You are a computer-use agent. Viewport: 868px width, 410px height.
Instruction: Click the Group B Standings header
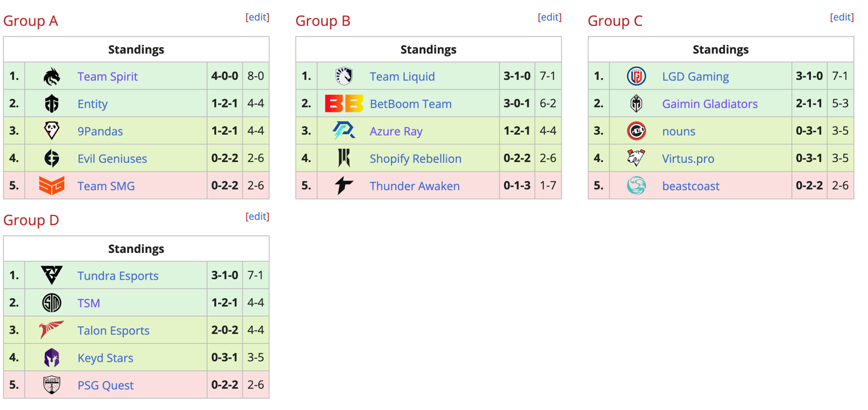(428, 50)
